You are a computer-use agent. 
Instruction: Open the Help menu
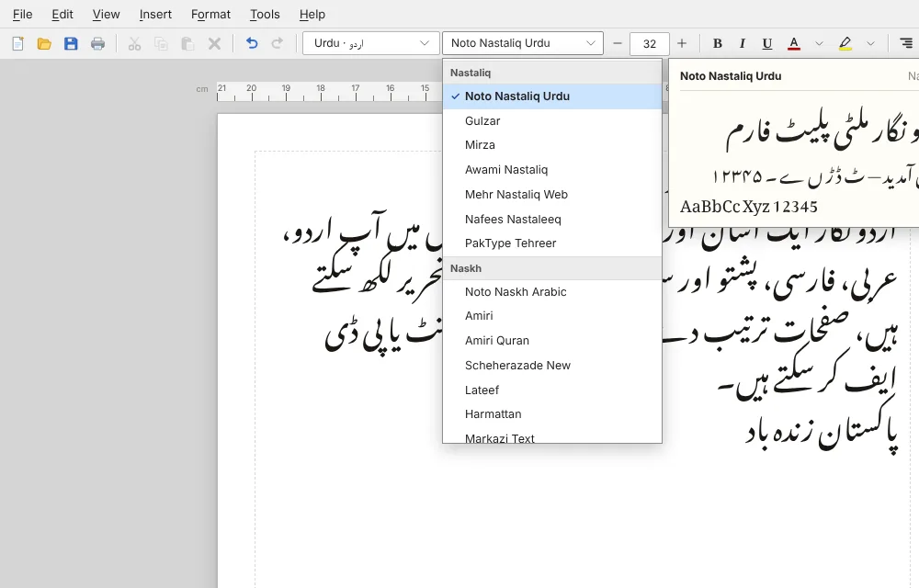[x=312, y=14]
